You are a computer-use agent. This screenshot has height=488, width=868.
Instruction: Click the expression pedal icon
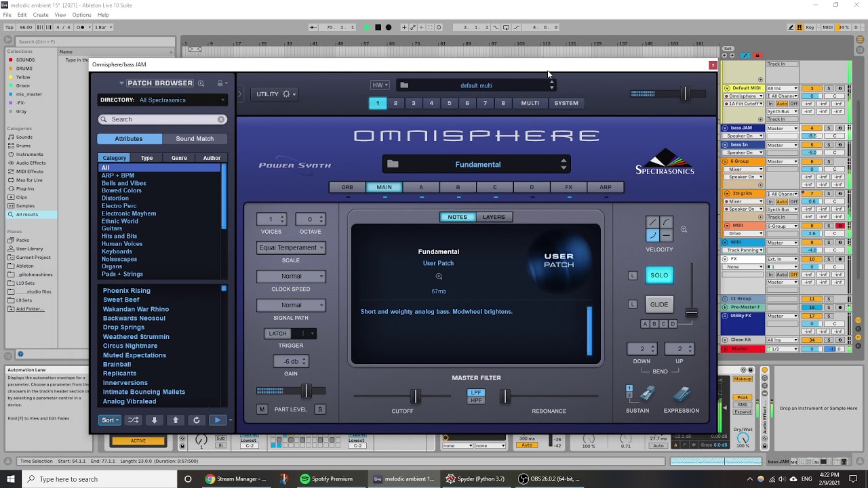tap(682, 394)
